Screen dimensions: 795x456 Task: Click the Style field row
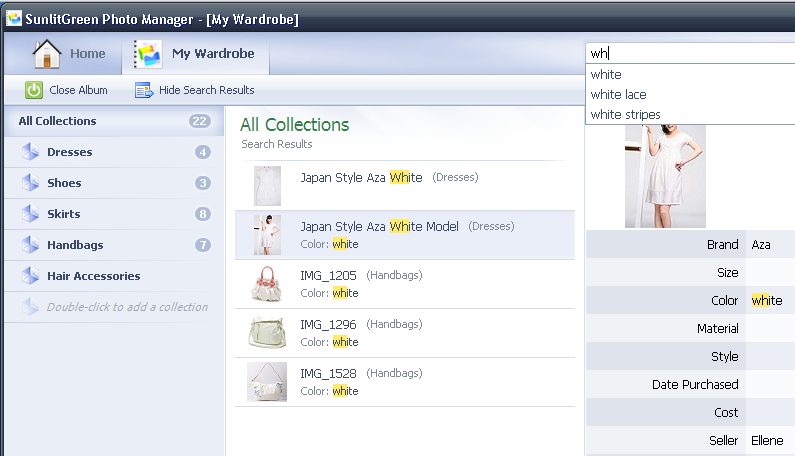(691, 357)
